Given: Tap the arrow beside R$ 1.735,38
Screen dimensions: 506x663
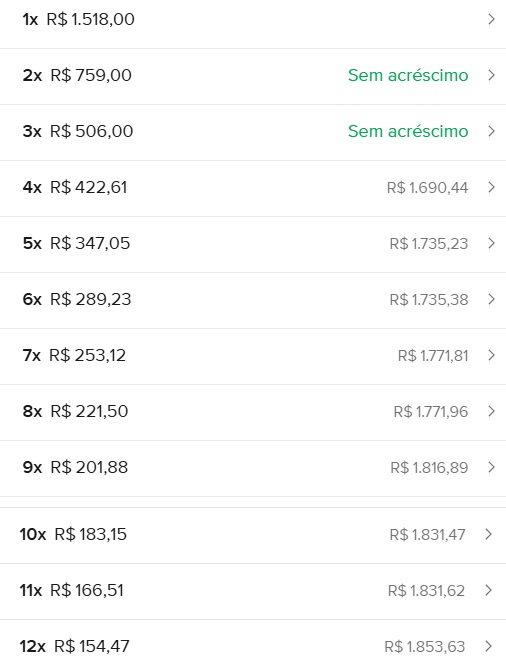Looking at the screenshot, I should click(491, 299).
